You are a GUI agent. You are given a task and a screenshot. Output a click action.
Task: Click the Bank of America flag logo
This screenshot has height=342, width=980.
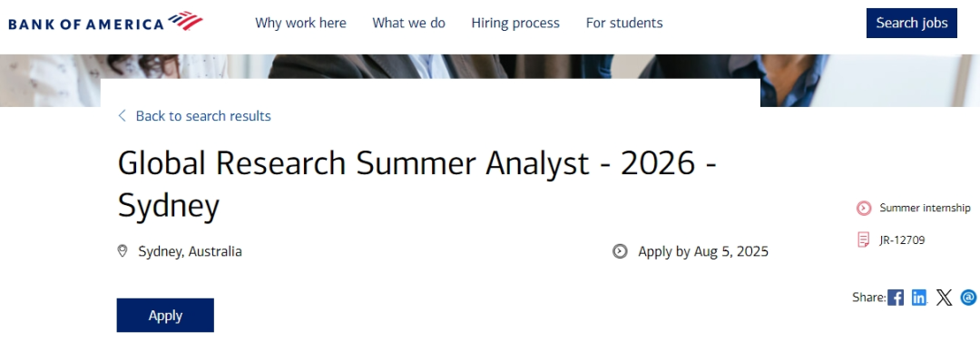[186, 21]
